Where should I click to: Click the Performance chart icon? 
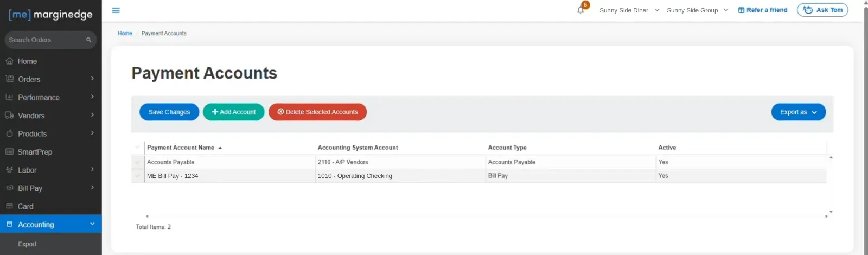coord(9,97)
